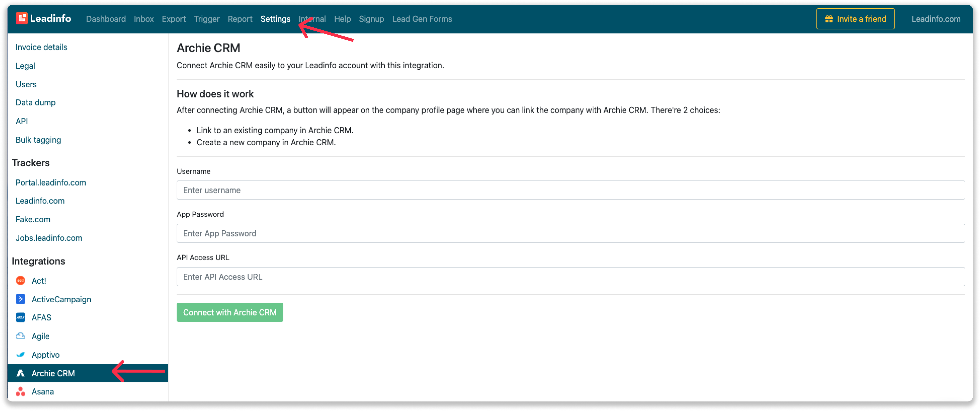Viewport: 980px width, 411px height.
Task: Click the Leadinfo brand name text
Action: 51,18
